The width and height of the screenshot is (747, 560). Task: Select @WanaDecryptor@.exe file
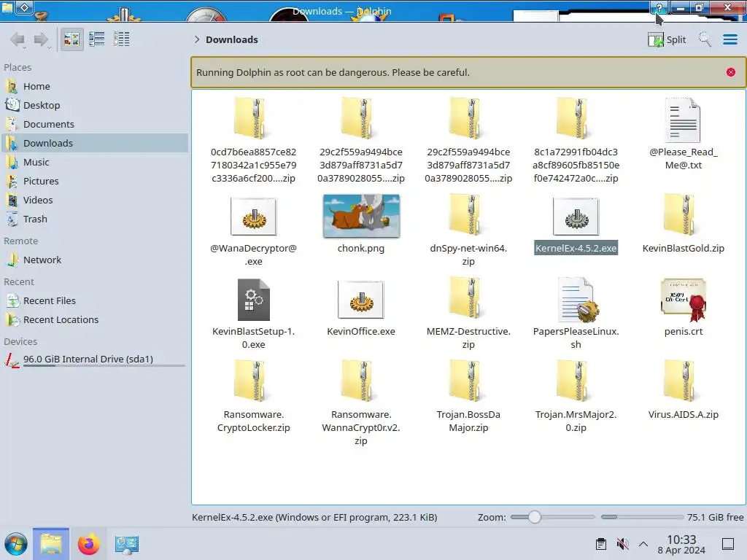click(253, 230)
